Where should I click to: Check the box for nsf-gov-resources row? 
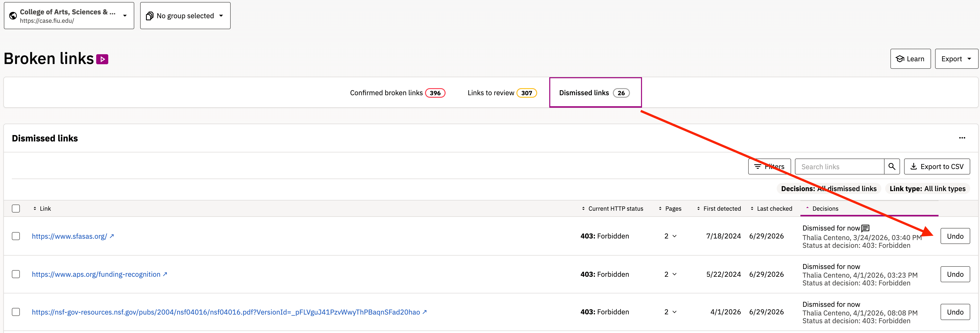click(x=16, y=312)
